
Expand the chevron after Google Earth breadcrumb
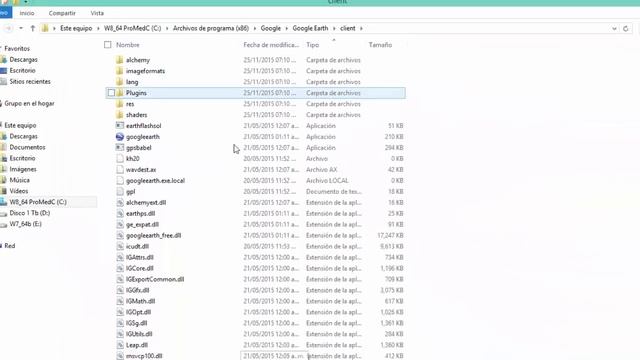(334, 28)
